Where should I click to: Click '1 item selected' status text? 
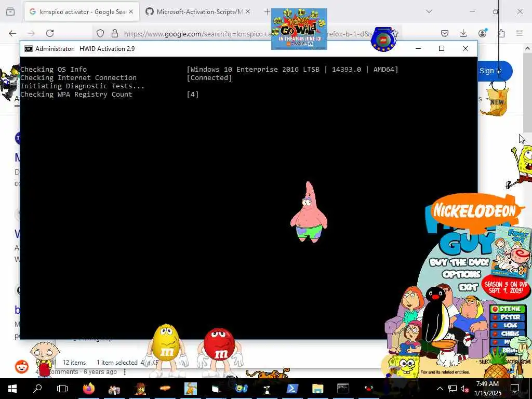pos(117,362)
